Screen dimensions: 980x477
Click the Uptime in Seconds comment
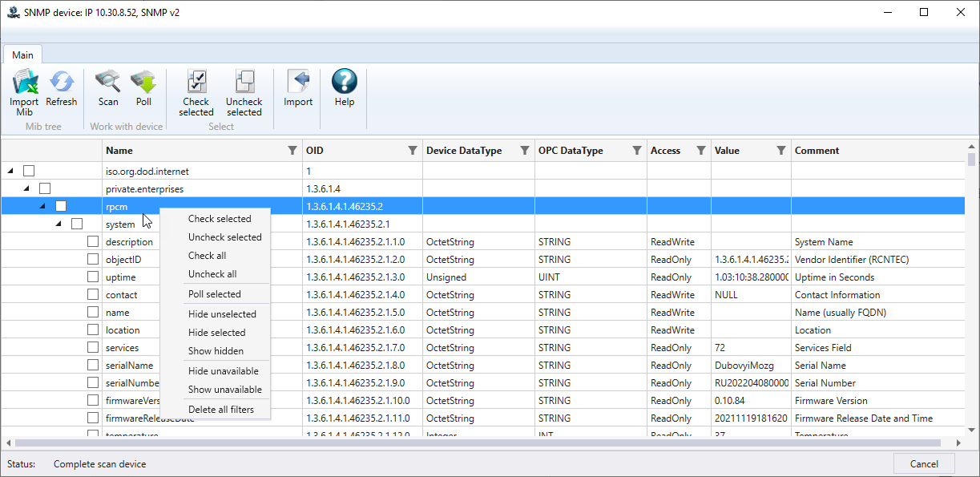(834, 277)
